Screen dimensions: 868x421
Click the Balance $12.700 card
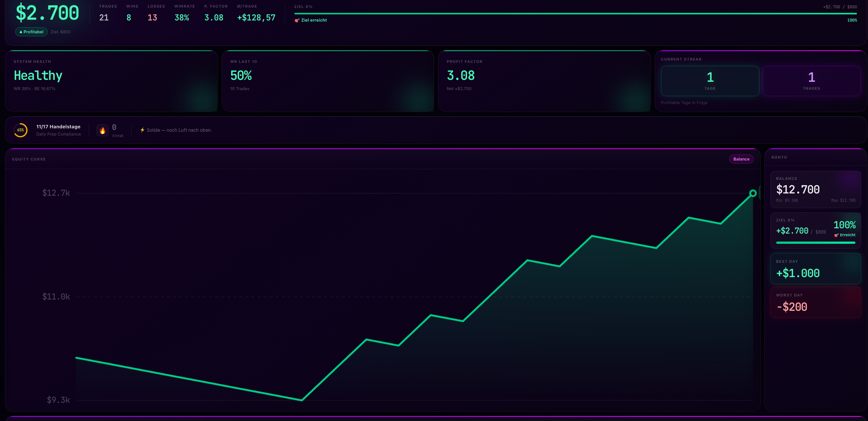[x=815, y=189]
